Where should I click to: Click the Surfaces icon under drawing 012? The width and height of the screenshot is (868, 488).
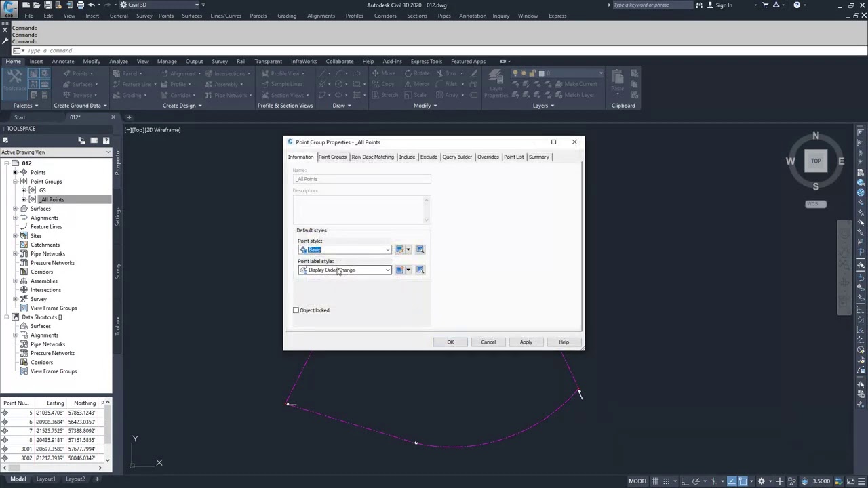24,209
